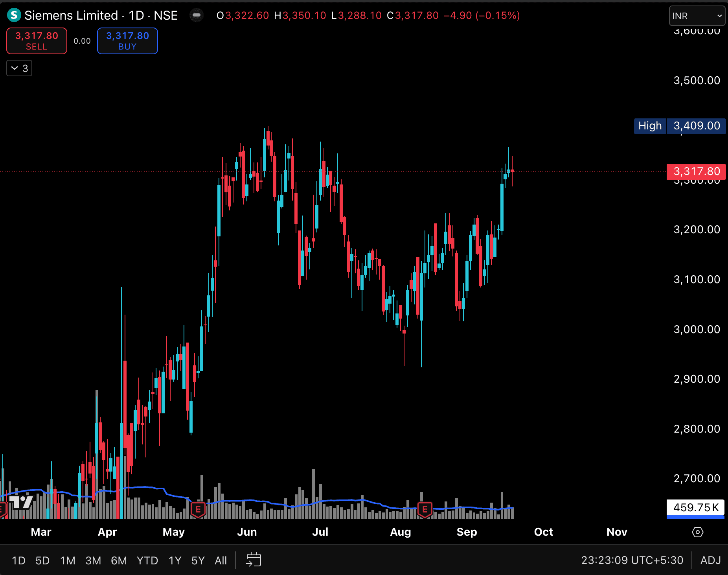Image resolution: width=728 pixels, height=575 pixels.
Task: Click the change value −4.90 (−0.15%)
Action: [x=482, y=15]
